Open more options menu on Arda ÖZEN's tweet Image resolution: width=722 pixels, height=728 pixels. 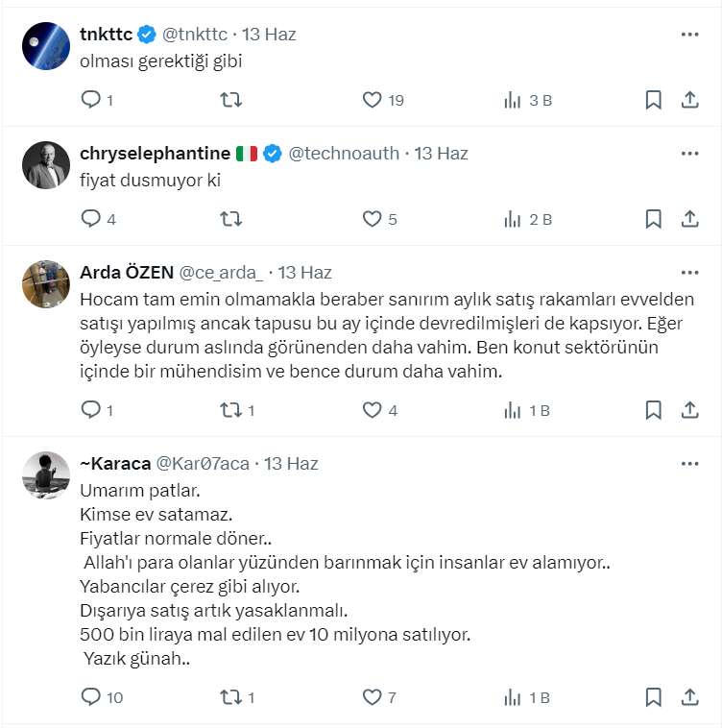[689, 272]
